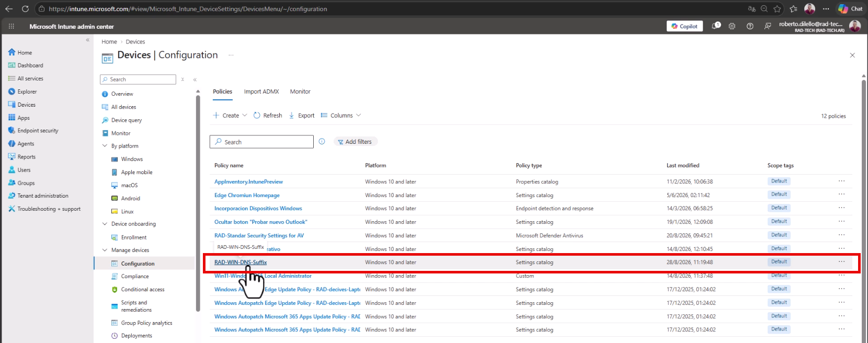868x343 pixels.
Task: Open more options for RAD-WIN-DNS-Suffix row
Action: (841, 262)
